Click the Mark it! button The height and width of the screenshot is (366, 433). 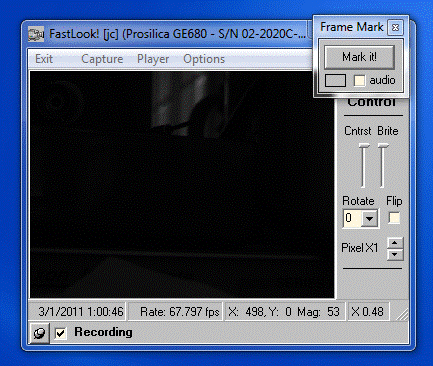(359, 57)
